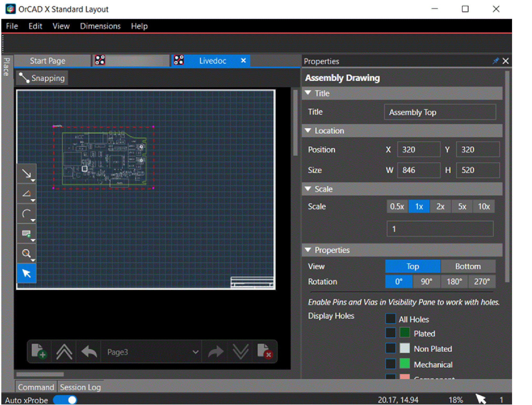Switch to the Command tab
Image resolution: width=532 pixels, height=405 pixels.
point(36,387)
